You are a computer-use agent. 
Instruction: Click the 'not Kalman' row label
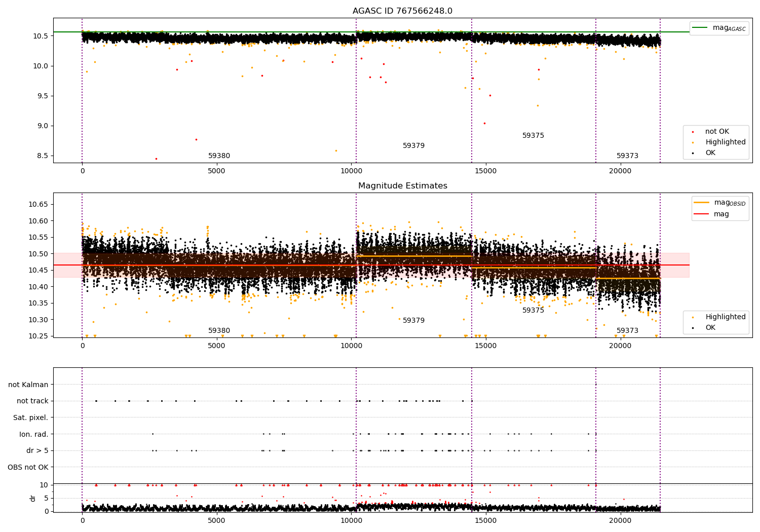pyautogui.click(x=28, y=385)
